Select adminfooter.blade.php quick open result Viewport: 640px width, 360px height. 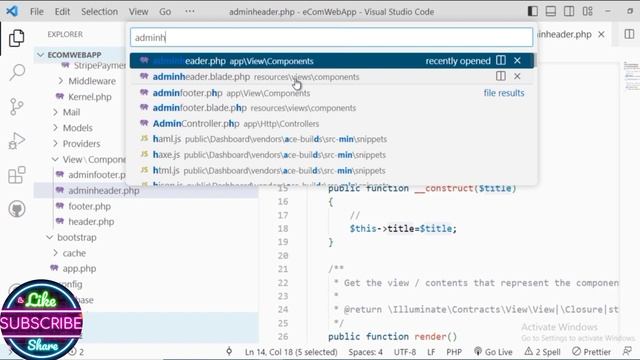click(x=331, y=108)
